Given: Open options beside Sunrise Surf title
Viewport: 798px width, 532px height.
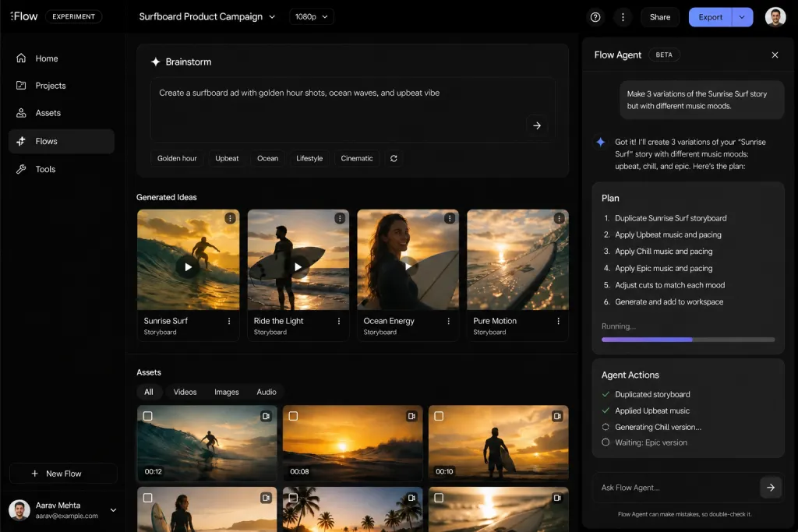Looking at the screenshot, I should pos(229,321).
